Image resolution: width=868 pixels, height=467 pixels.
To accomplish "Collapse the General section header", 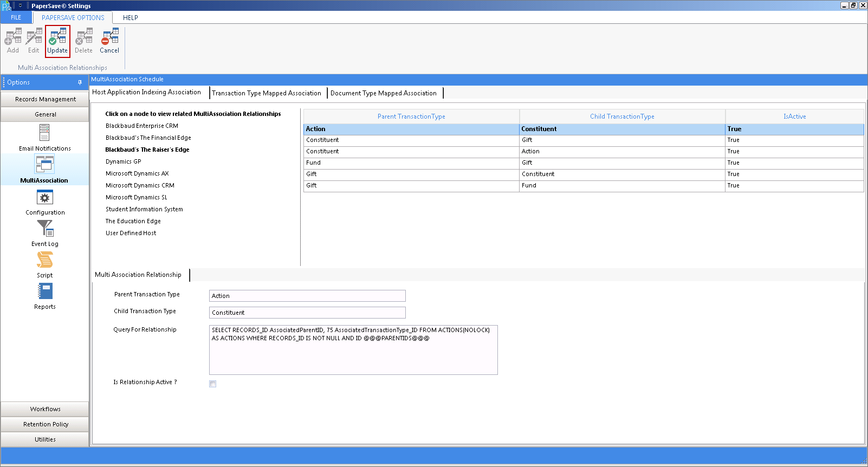I will (x=45, y=114).
